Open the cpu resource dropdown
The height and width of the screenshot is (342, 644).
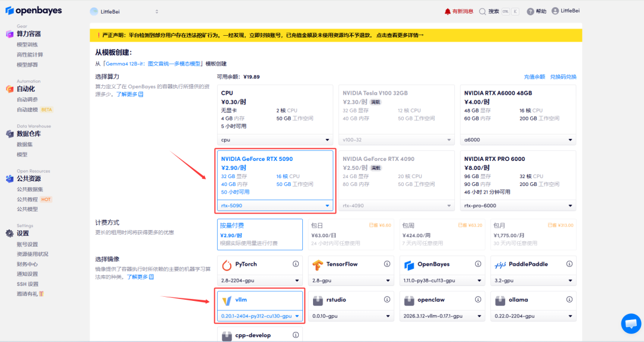[275, 140]
